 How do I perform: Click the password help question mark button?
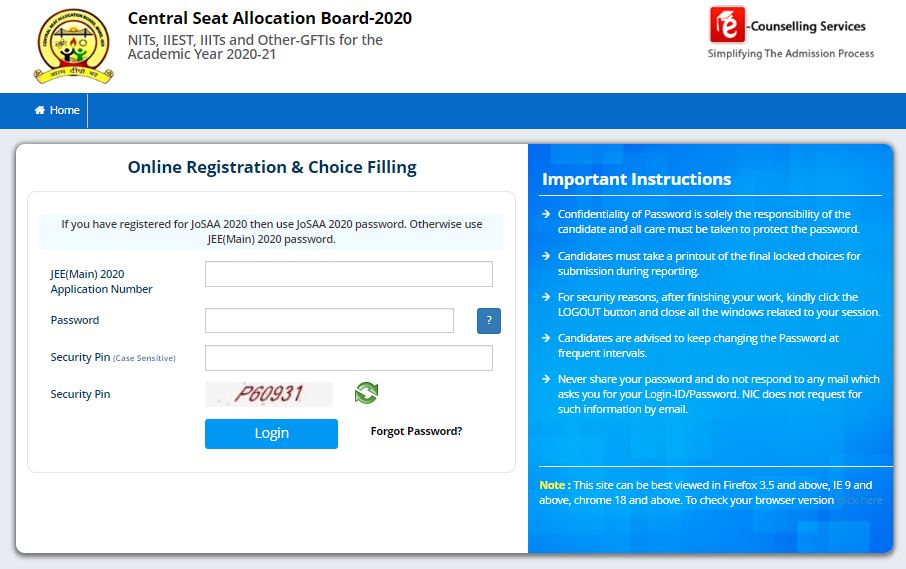(489, 321)
